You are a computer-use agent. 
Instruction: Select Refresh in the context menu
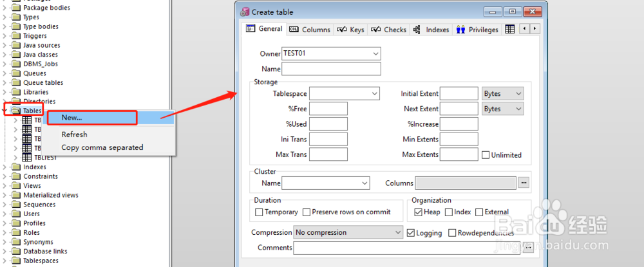coord(74,134)
